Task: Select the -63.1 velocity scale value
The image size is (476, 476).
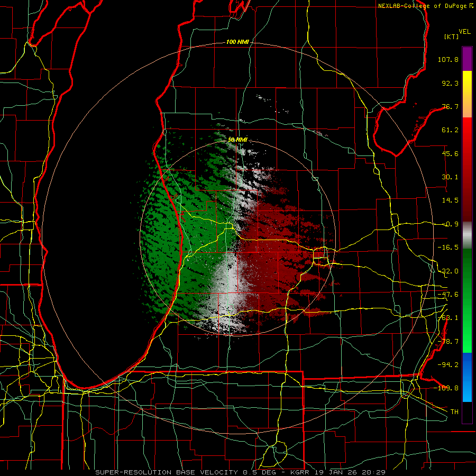Action: (448, 318)
